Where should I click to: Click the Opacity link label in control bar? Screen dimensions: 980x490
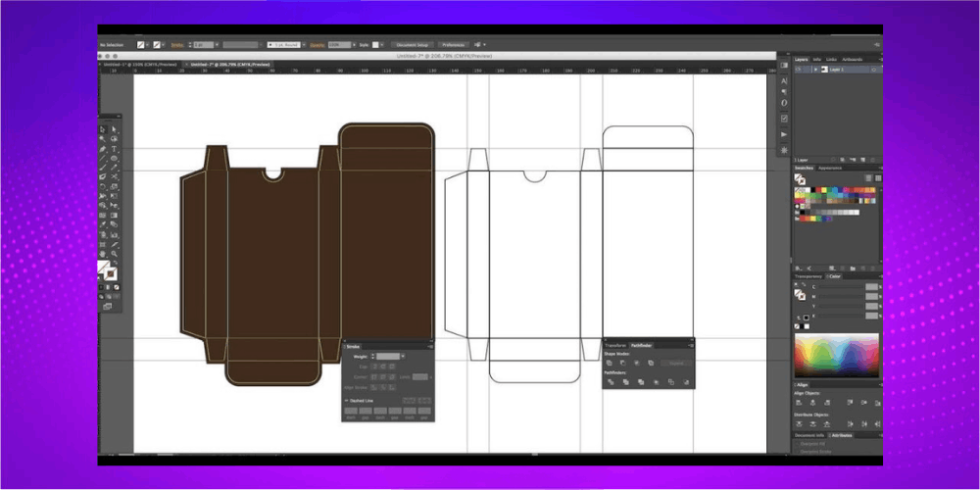tap(317, 45)
